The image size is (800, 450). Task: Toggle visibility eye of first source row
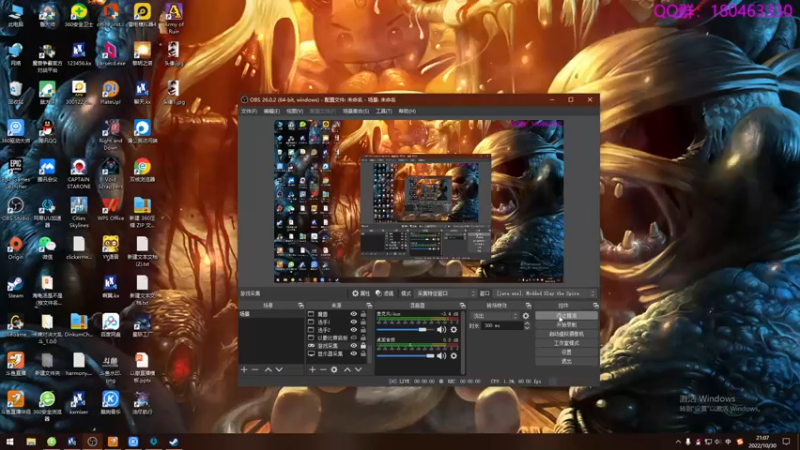point(354,314)
